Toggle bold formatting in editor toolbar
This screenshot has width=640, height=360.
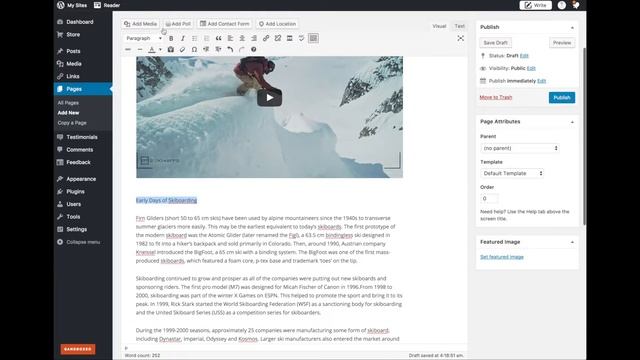[171, 38]
